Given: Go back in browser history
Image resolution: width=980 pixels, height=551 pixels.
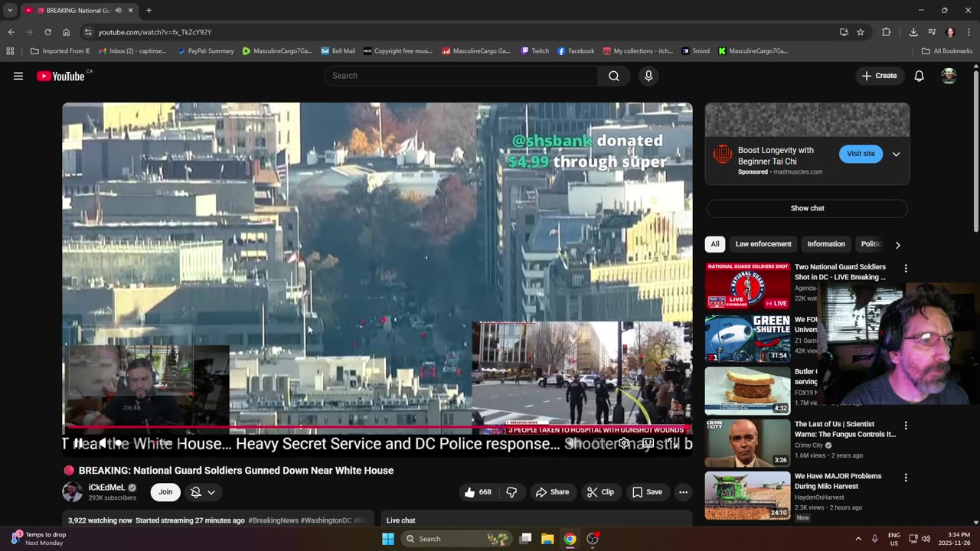Looking at the screenshot, I should (x=11, y=32).
